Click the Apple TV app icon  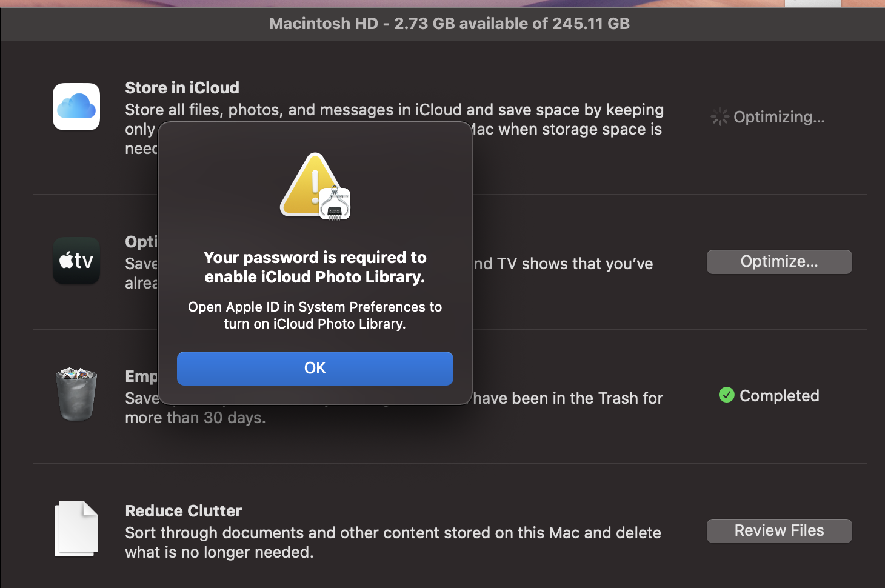click(x=76, y=261)
